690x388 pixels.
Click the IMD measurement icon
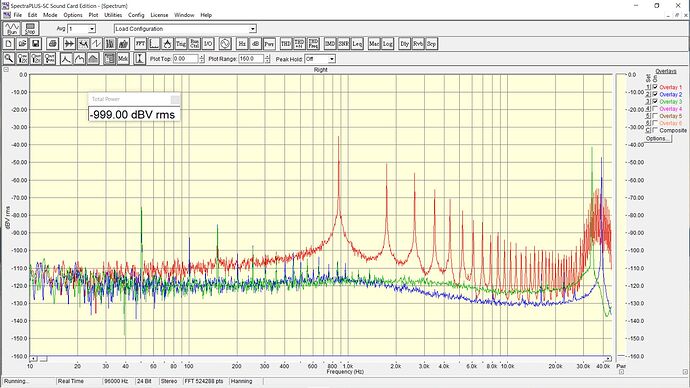(330, 44)
